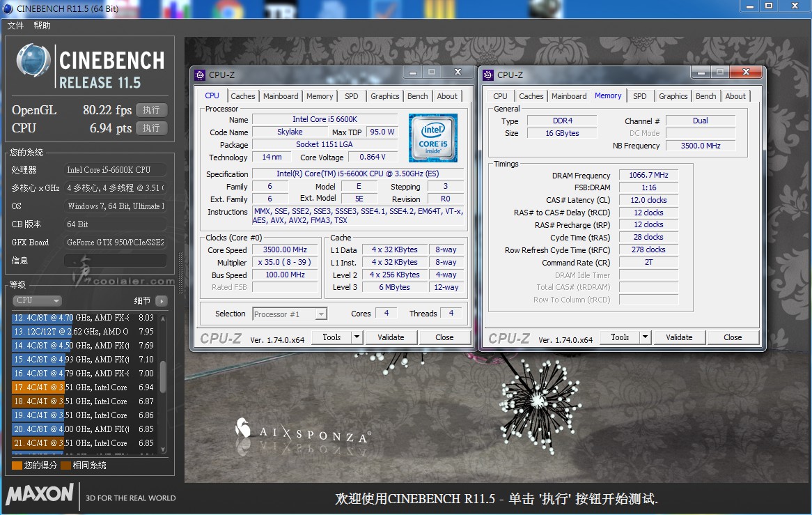
Task: Click the Package value Socket 1151 LGA
Action: tap(325, 144)
